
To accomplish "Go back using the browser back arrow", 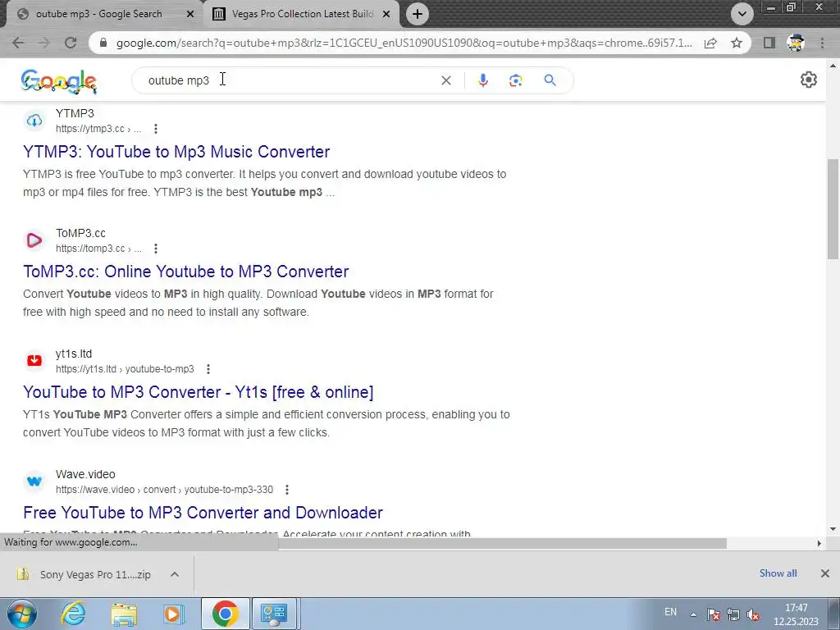I will (x=18, y=43).
